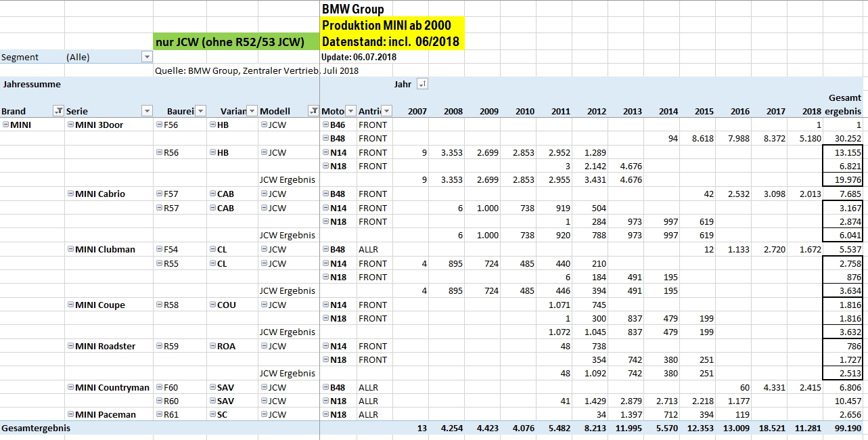Collapse the F60 Baureihe group
This screenshot has height=440, width=868.
[159, 387]
